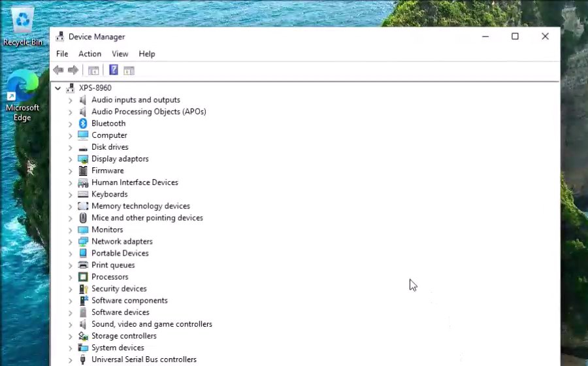
Task: Select the Security devices label
Action: click(x=119, y=289)
